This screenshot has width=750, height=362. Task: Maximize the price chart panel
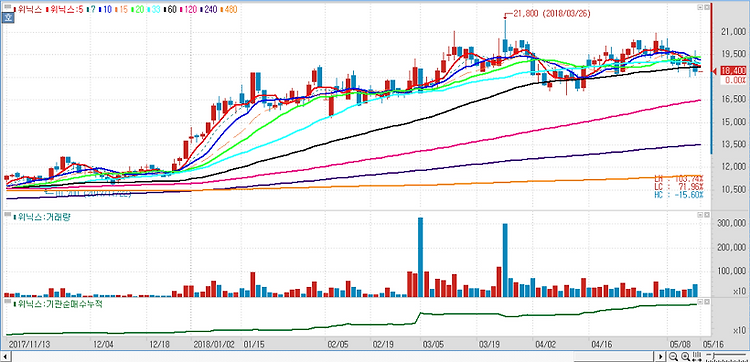click(x=706, y=8)
